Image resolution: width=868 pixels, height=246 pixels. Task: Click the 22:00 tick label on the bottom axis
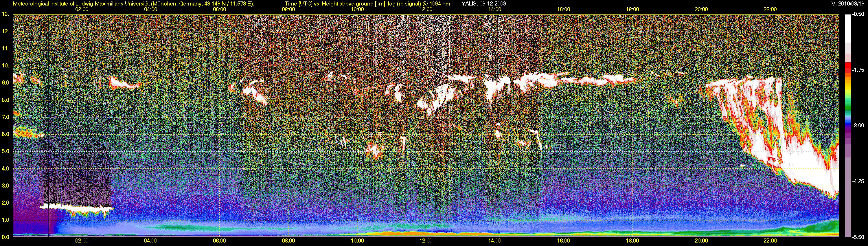click(770, 241)
